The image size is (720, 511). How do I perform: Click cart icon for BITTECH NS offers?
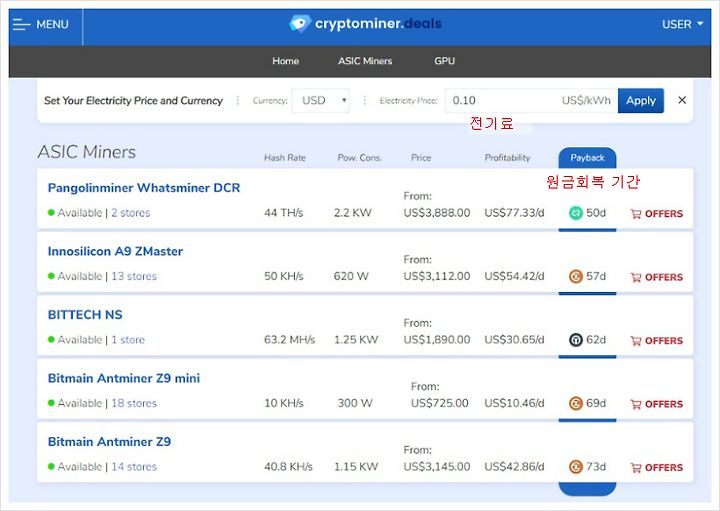636,341
